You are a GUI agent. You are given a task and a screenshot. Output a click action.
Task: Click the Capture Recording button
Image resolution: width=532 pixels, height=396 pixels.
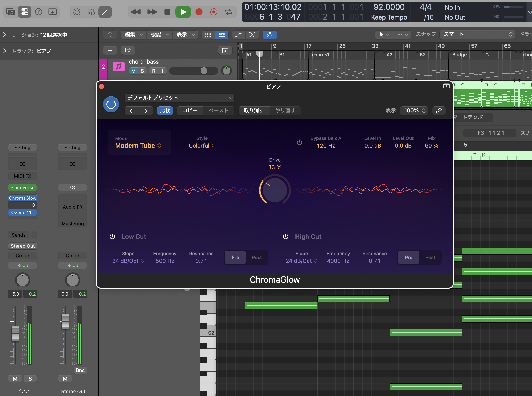point(213,12)
